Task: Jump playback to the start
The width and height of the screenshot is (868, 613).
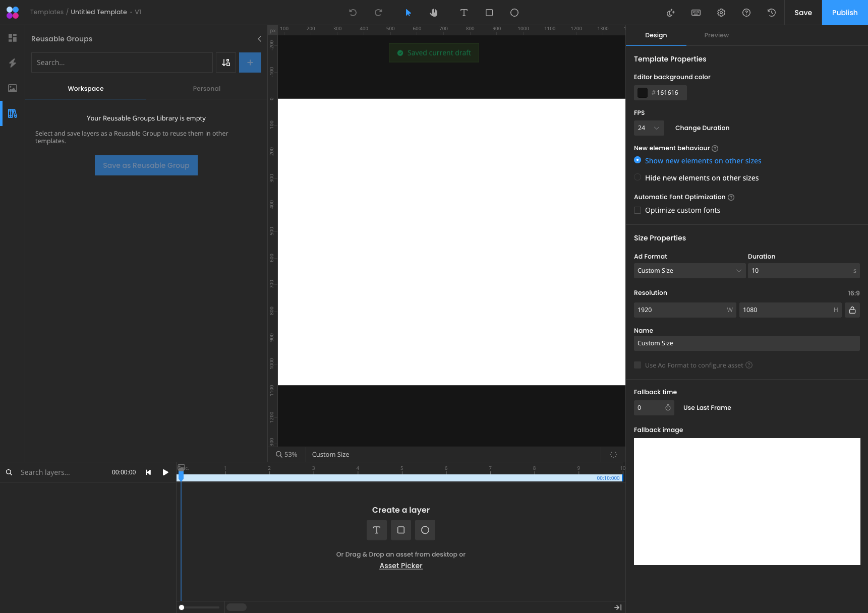Action: click(x=148, y=472)
